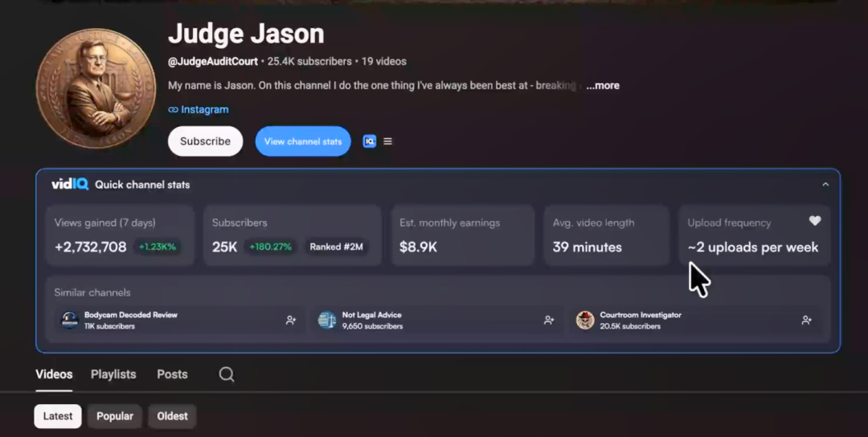Click View channel stats button
The image size is (868, 437).
(303, 141)
